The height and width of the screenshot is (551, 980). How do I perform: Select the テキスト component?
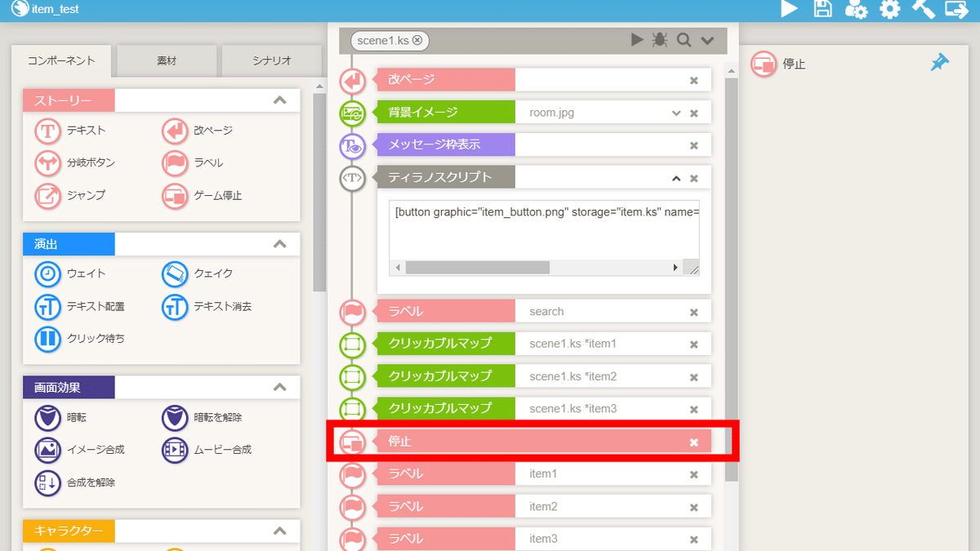click(x=70, y=131)
